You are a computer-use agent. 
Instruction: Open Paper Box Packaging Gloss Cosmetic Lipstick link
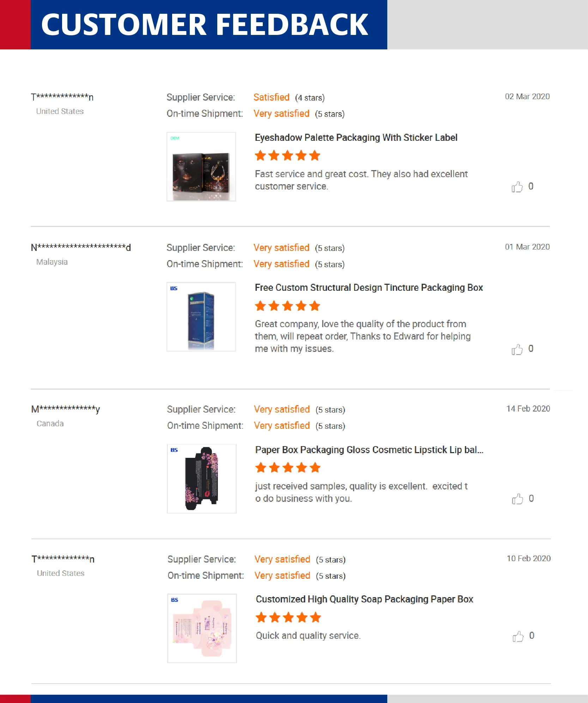pos(369,450)
